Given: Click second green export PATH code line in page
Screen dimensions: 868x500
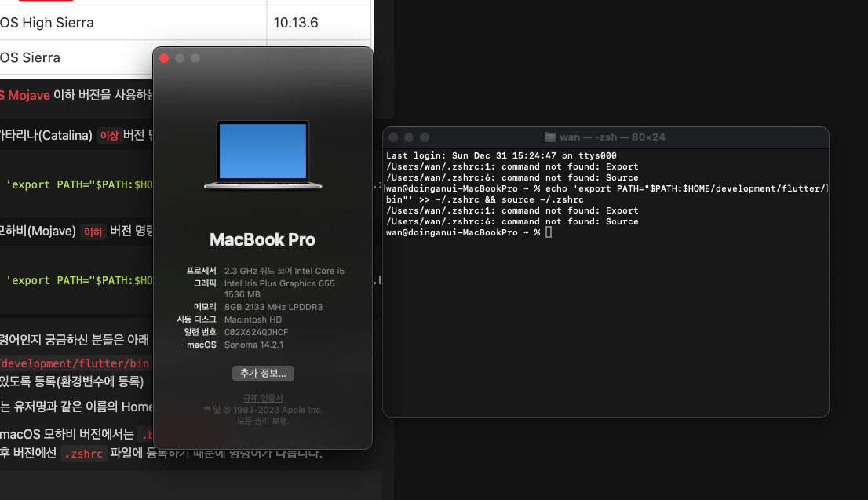Looking at the screenshot, I should point(78,280).
